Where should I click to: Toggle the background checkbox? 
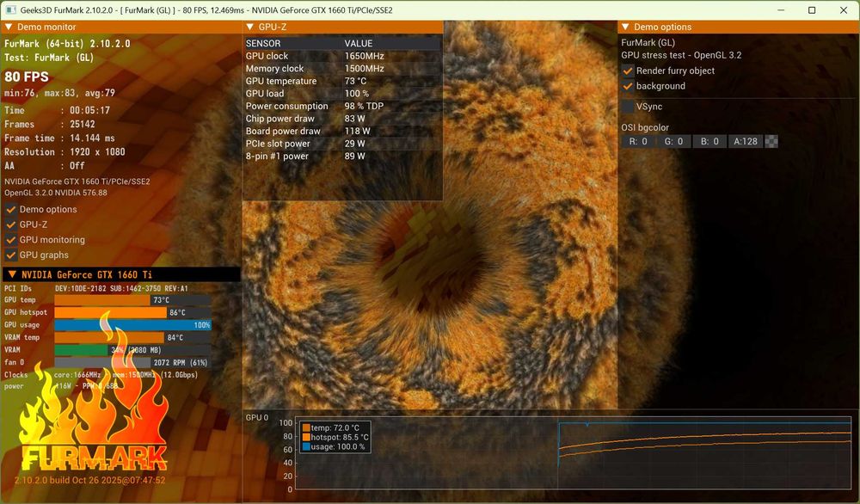click(628, 86)
